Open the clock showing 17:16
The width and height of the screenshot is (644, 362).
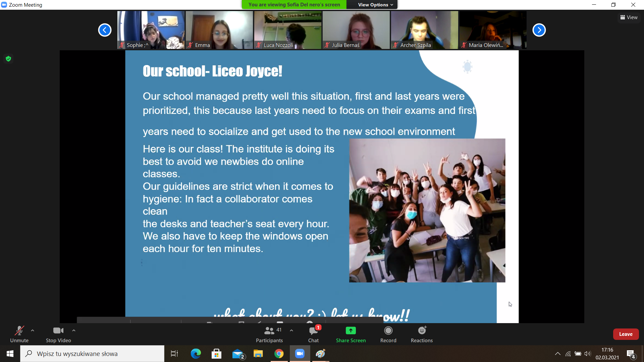(607, 354)
